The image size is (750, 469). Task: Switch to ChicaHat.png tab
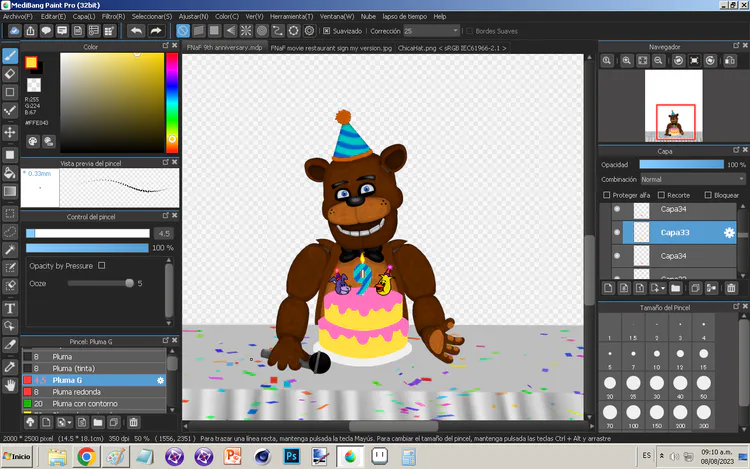452,48
